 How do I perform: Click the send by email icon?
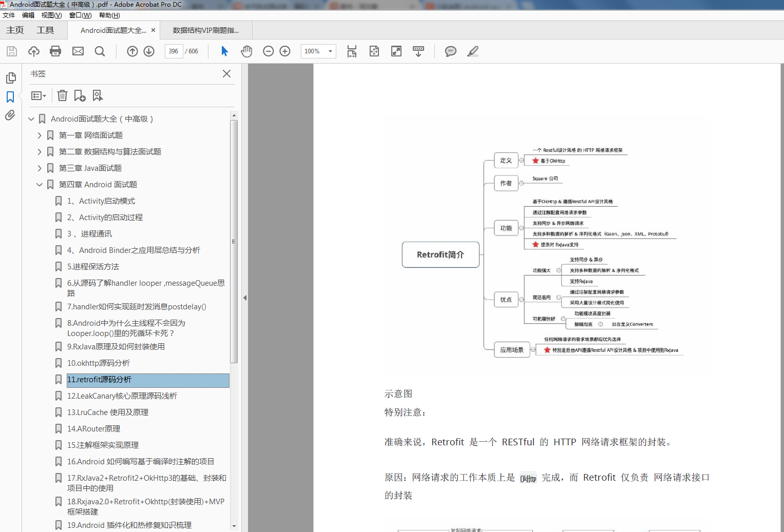(x=78, y=51)
